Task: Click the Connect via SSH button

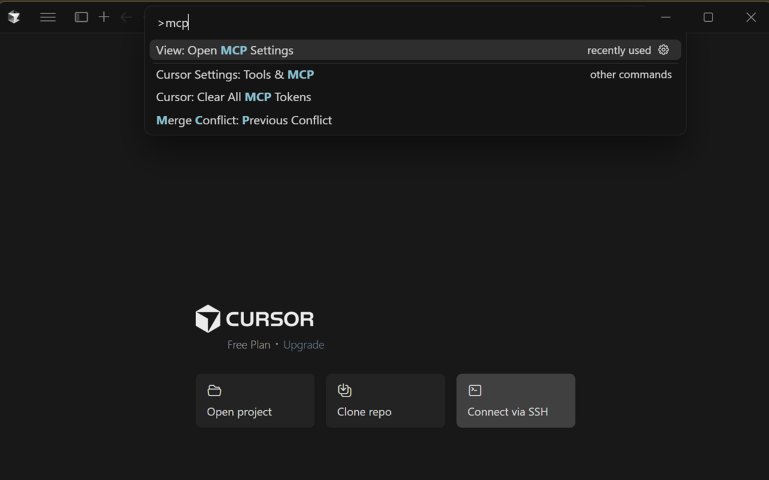Action: [515, 401]
